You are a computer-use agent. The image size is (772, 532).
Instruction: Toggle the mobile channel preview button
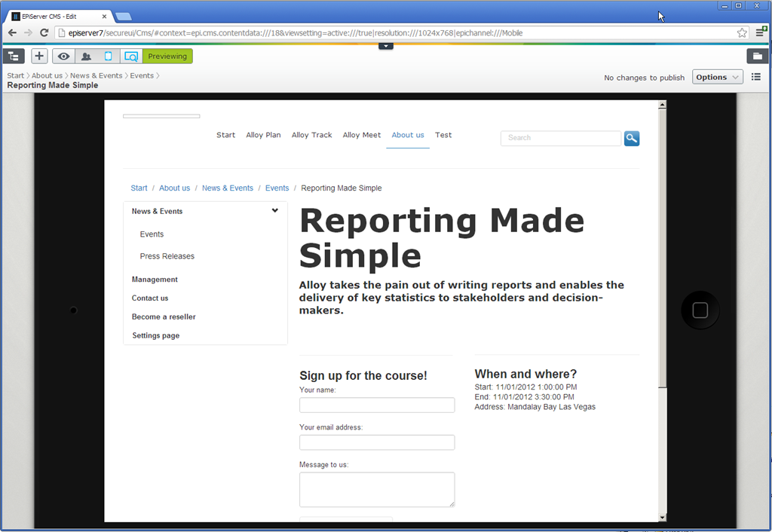tap(109, 57)
